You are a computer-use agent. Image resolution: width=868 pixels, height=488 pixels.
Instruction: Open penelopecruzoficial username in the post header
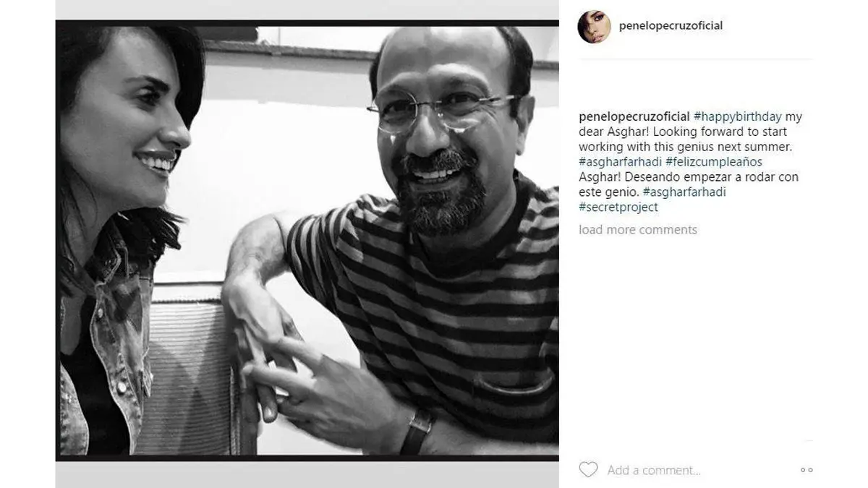pyautogui.click(x=671, y=26)
